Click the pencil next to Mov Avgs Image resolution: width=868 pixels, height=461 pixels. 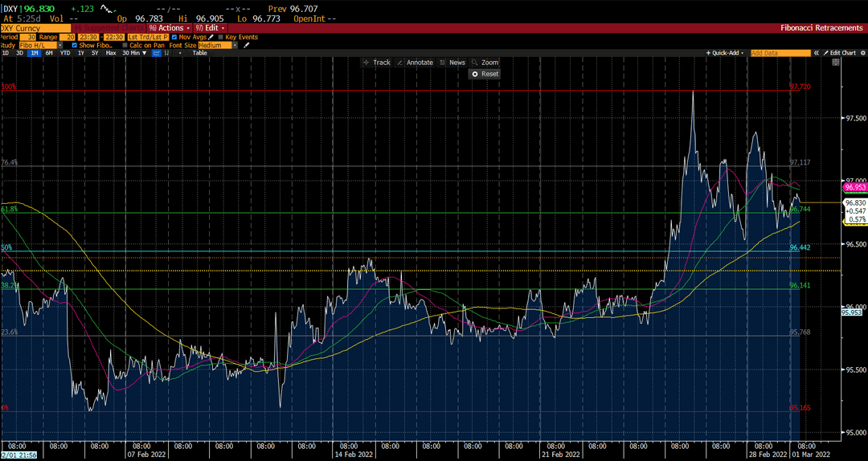click(211, 37)
